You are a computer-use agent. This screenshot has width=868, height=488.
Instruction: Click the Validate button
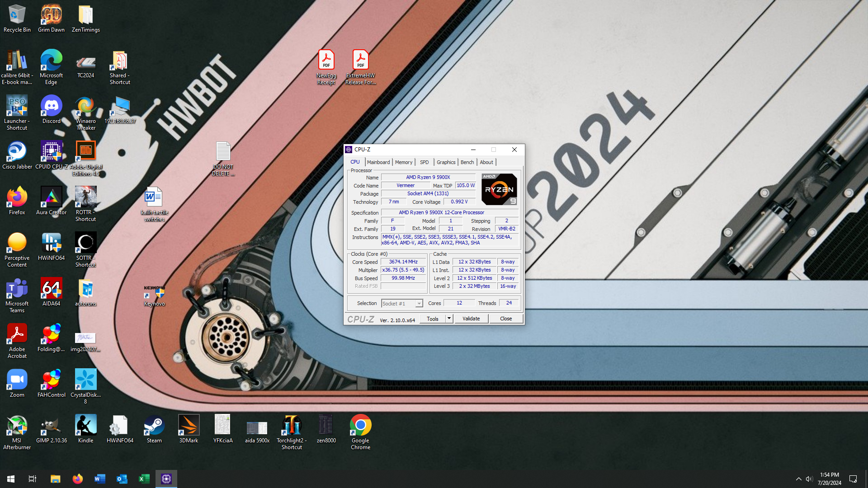471,319
